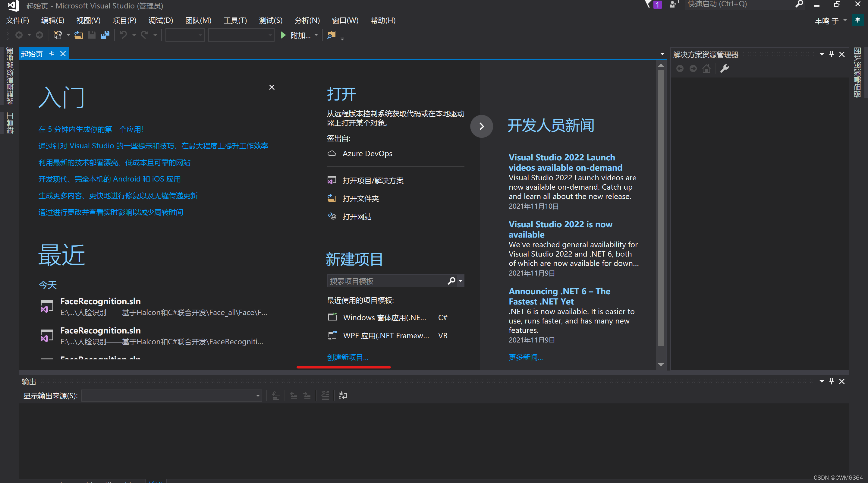This screenshot has height=483, width=868.
Task: Open first FaceRecognition.sln under Face_all path
Action: [x=154, y=306]
